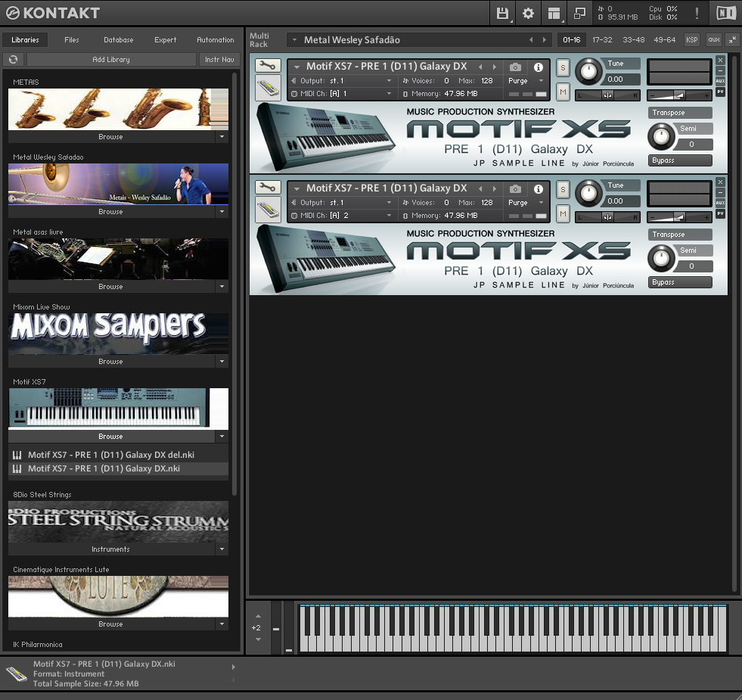Screen dimensions: 742x700
Task: Open Kontakt options gear icon
Action: click(528, 13)
